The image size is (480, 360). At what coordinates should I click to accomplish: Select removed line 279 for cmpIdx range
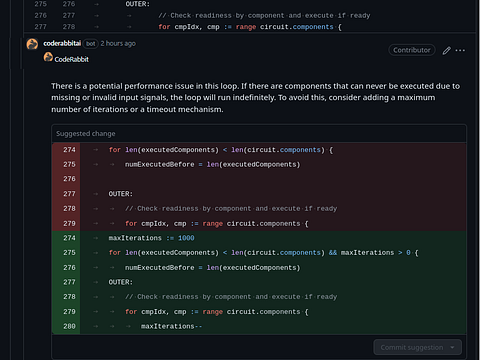[259, 224]
